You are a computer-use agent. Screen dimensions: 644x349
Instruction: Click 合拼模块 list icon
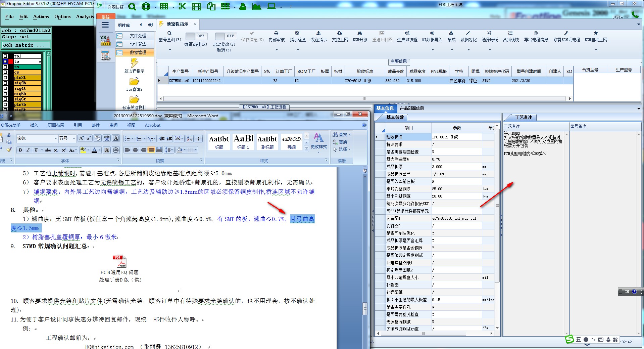pos(510,33)
